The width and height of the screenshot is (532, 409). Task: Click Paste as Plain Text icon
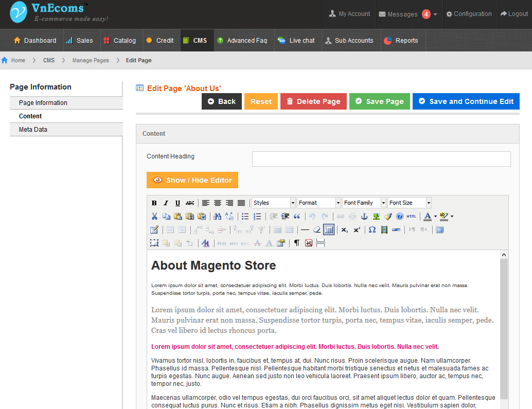[x=190, y=217]
